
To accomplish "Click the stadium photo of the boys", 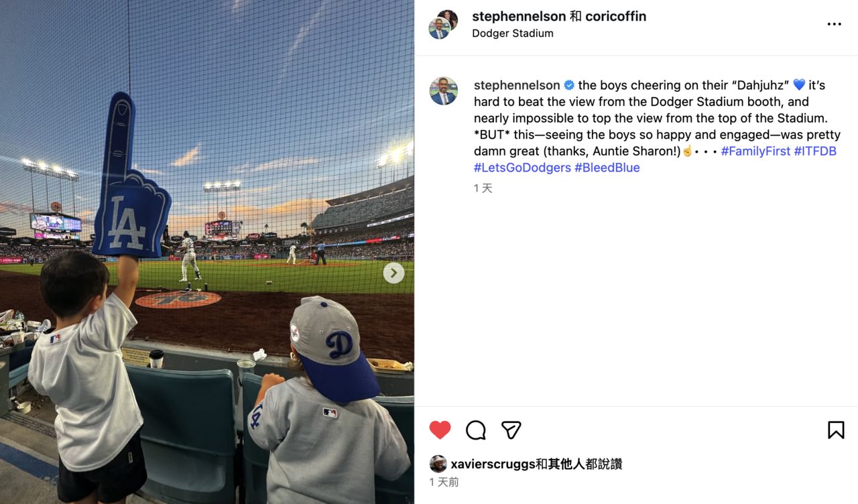I will coord(207,252).
